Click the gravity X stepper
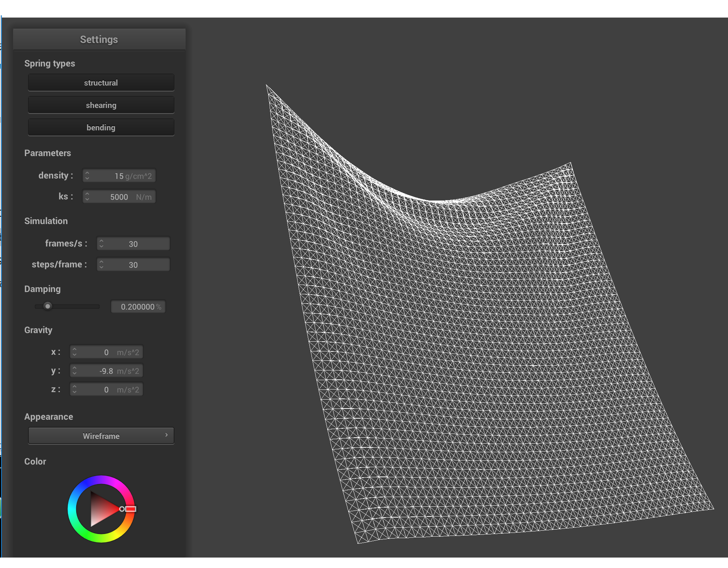This screenshot has width=728, height=568. point(73,352)
